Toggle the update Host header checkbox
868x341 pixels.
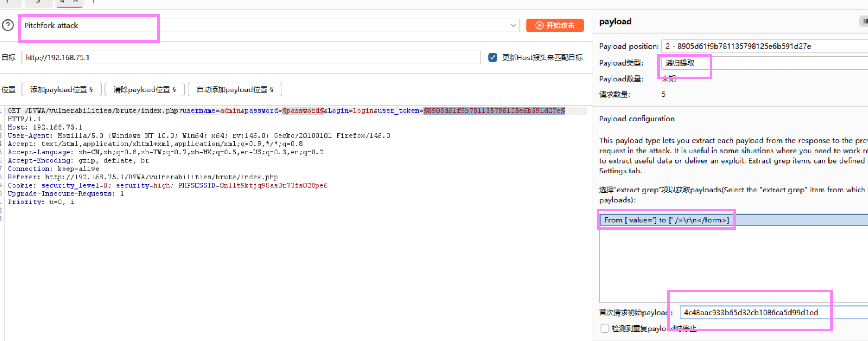[x=493, y=57]
